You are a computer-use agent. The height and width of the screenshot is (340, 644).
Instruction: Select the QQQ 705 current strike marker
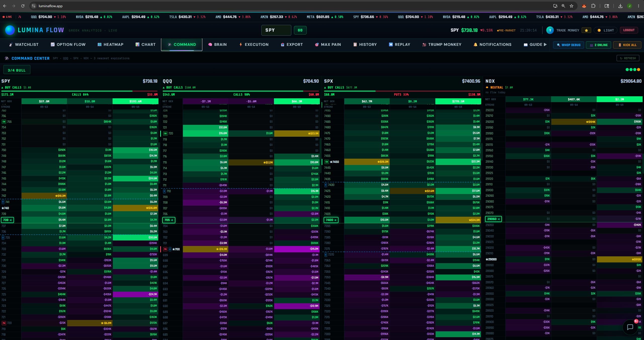(x=169, y=220)
